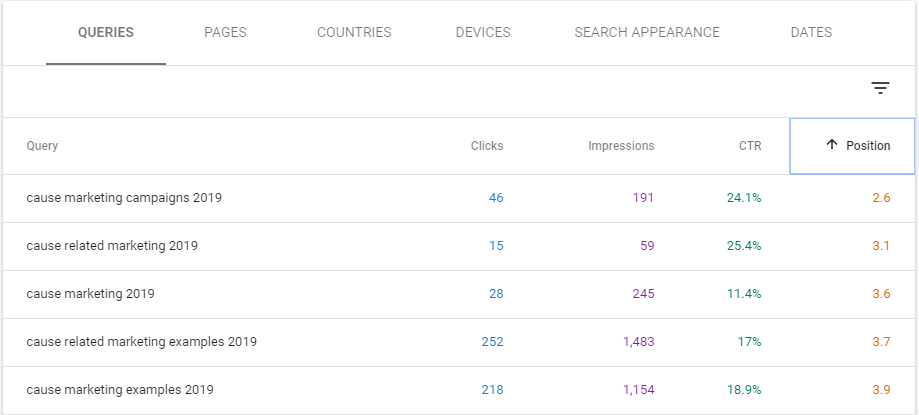919x415 pixels.
Task: Select query "cause related marketing 2019"
Action: point(112,246)
